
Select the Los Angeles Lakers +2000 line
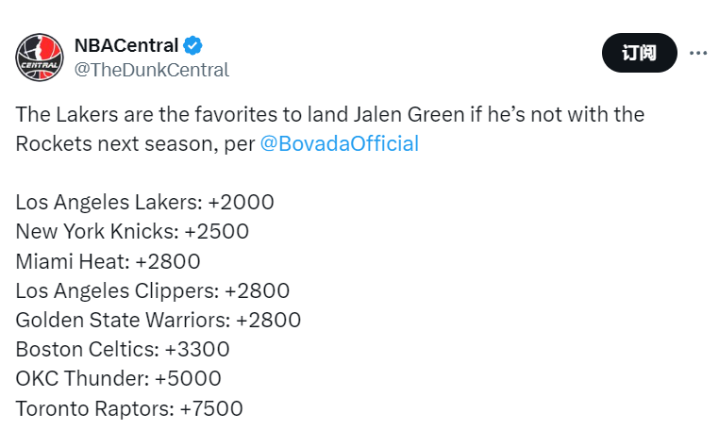[x=145, y=202]
